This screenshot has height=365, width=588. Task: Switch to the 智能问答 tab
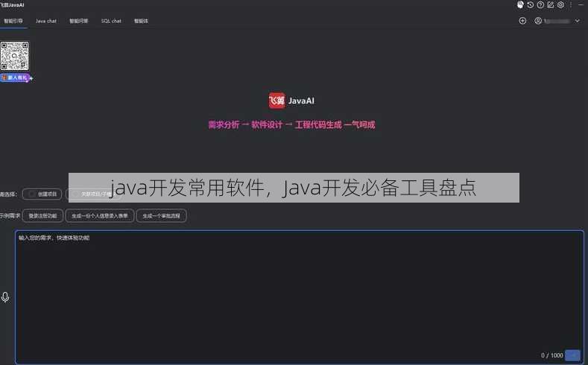pyautogui.click(x=79, y=21)
